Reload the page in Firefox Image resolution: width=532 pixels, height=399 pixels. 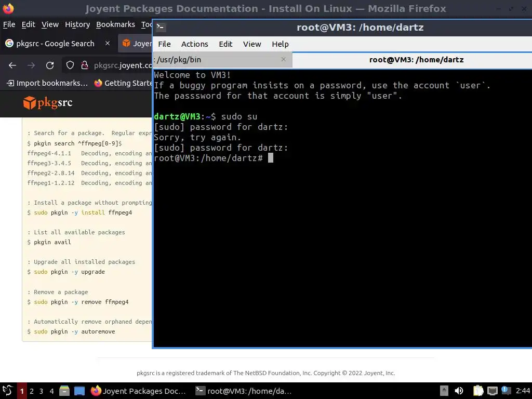point(50,65)
